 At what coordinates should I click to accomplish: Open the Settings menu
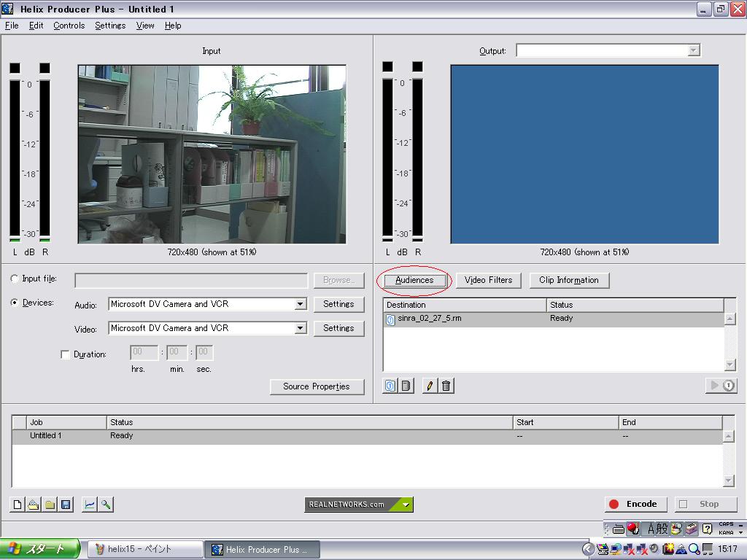click(111, 26)
